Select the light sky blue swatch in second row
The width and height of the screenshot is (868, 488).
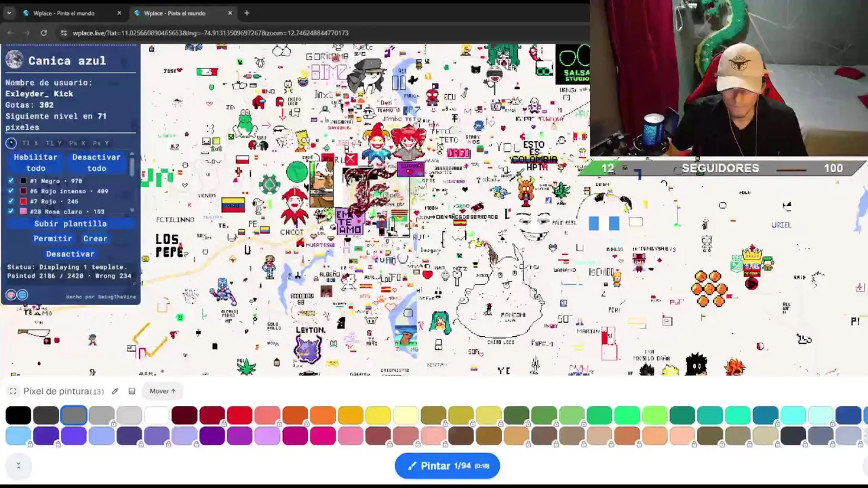(x=18, y=436)
